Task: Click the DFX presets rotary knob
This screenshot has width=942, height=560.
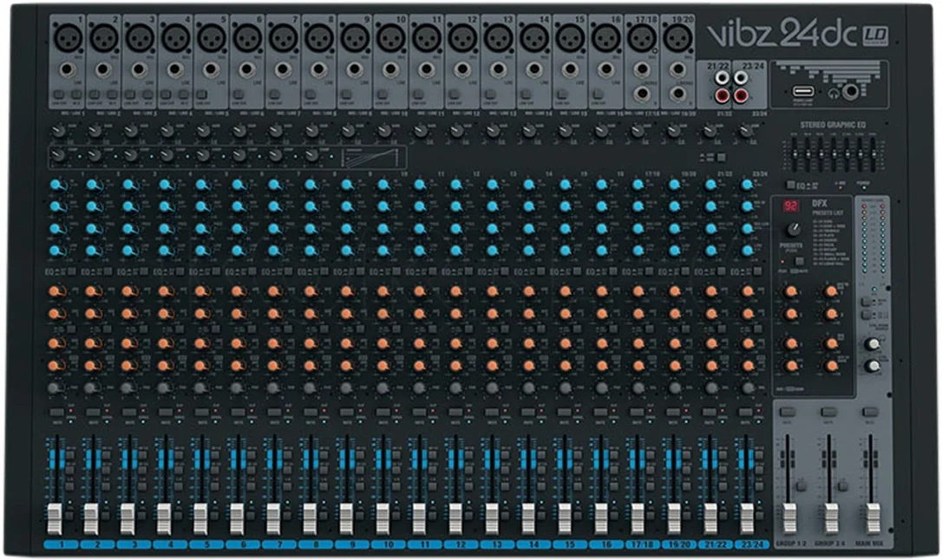Action: tap(794, 229)
